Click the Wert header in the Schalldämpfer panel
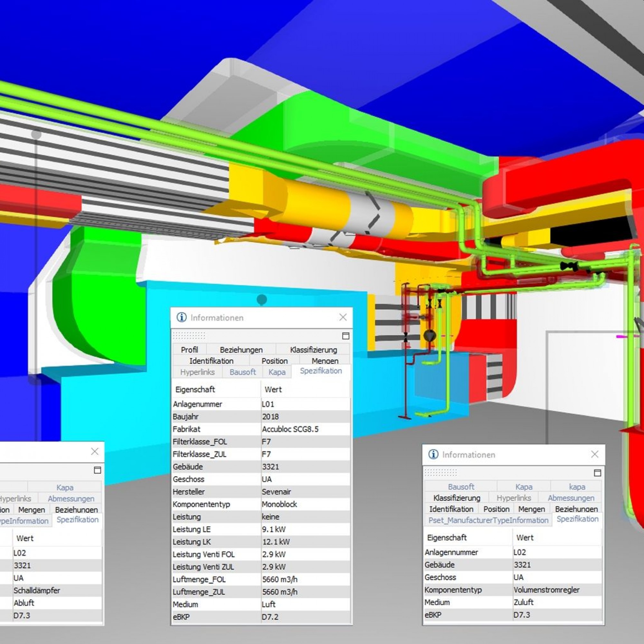The width and height of the screenshot is (644, 644). click(57, 538)
